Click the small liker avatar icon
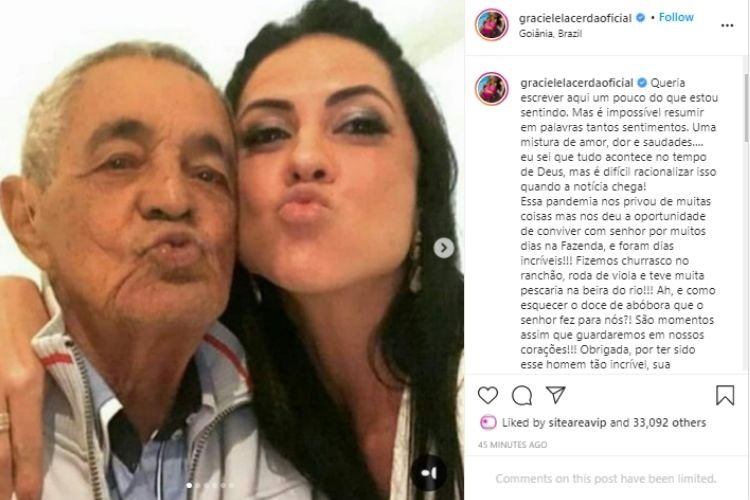The height and width of the screenshot is (500, 750). click(488, 422)
